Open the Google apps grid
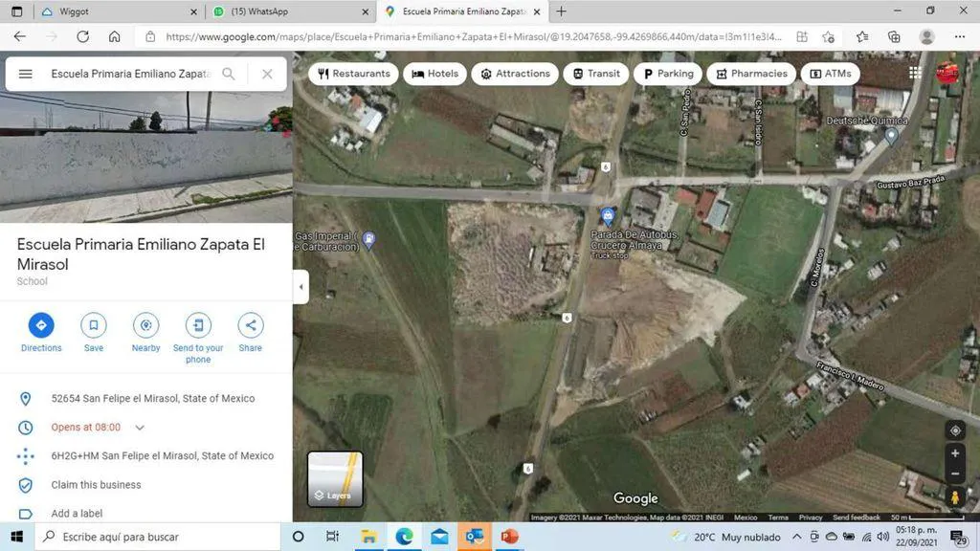Viewport: 980px width, 551px height. [915, 73]
